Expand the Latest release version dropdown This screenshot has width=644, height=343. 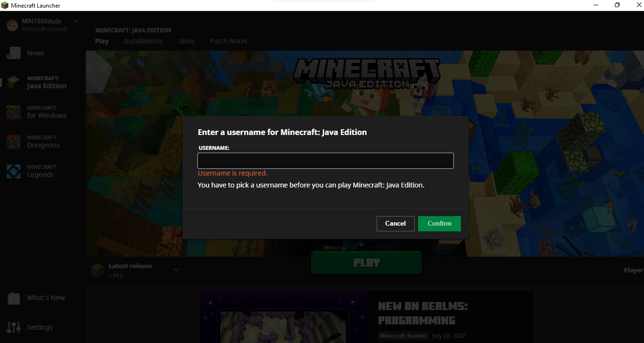(176, 270)
